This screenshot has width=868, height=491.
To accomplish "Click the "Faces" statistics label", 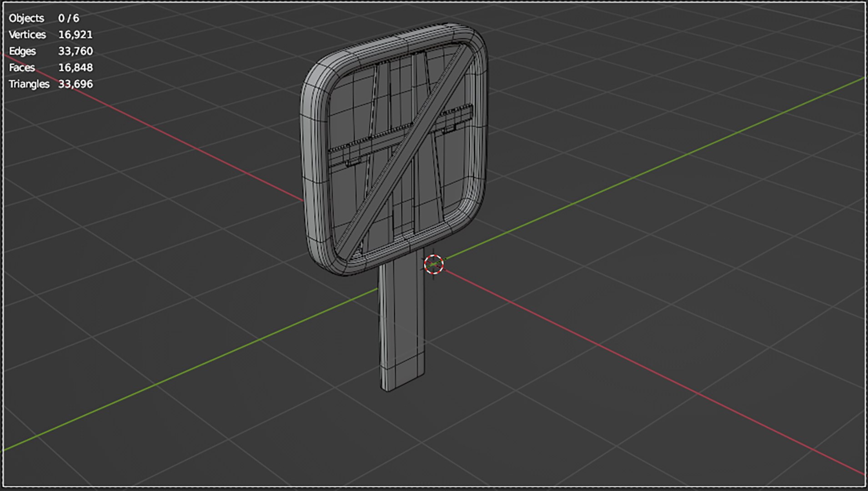I will (x=22, y=67).
